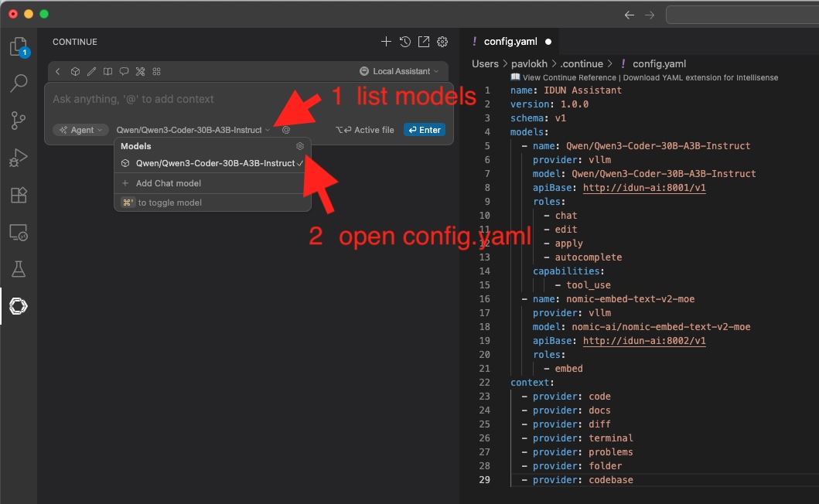Open the gear icon in Models popup
The image size is (819, 504).
(x=300, y=146)
